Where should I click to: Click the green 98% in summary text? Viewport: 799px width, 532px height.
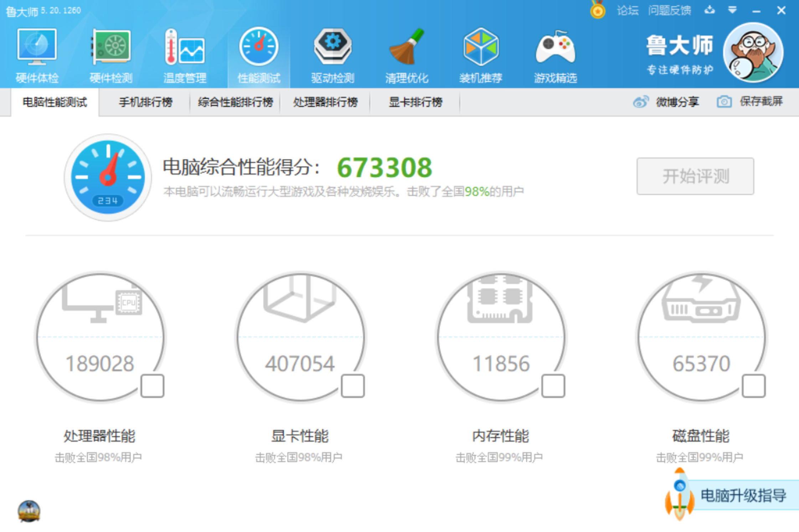[477, 192]
